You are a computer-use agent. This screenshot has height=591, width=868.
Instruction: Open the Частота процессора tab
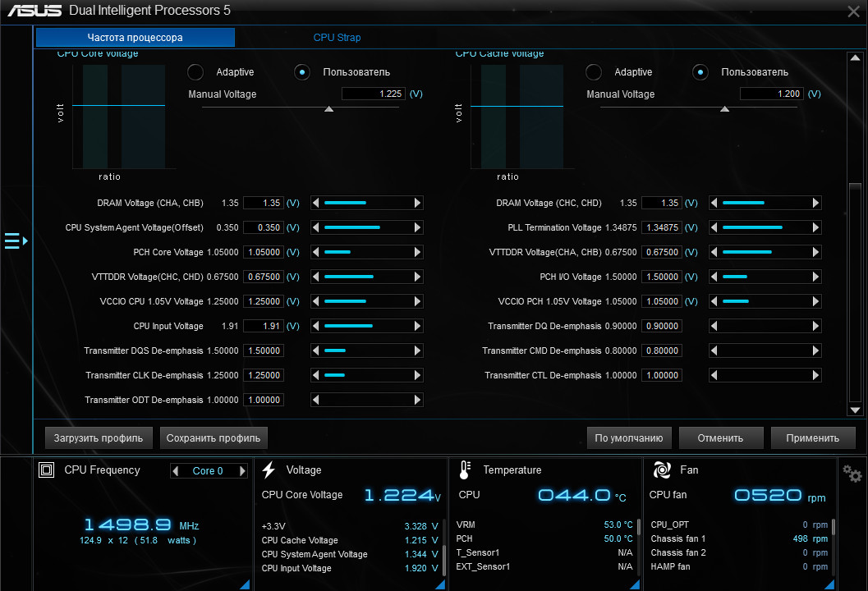coord(135,37)
